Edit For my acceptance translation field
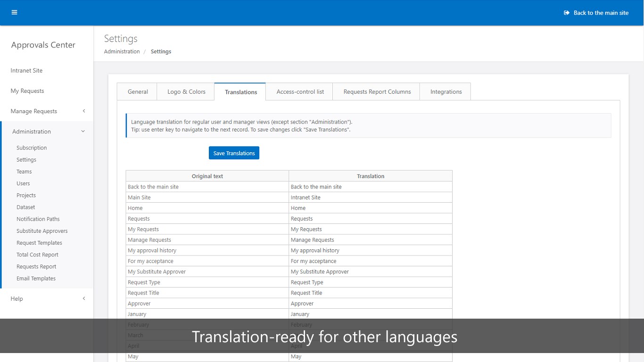 [371, 261]
